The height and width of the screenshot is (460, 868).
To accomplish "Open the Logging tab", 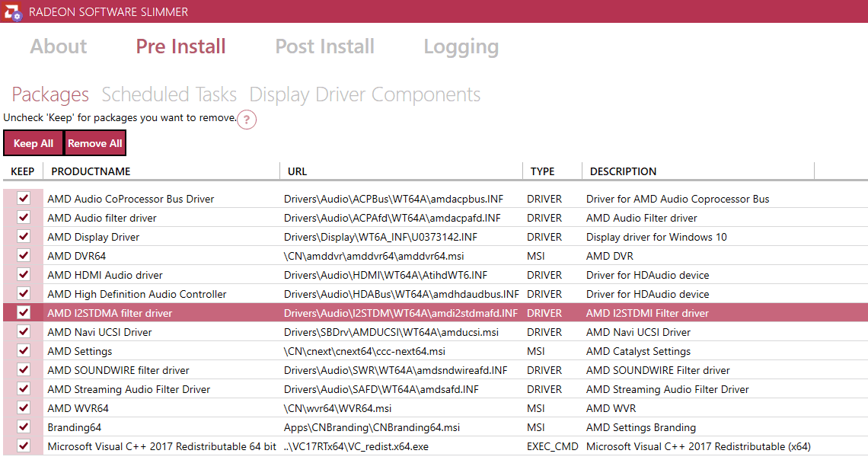I will coord(461,46).
